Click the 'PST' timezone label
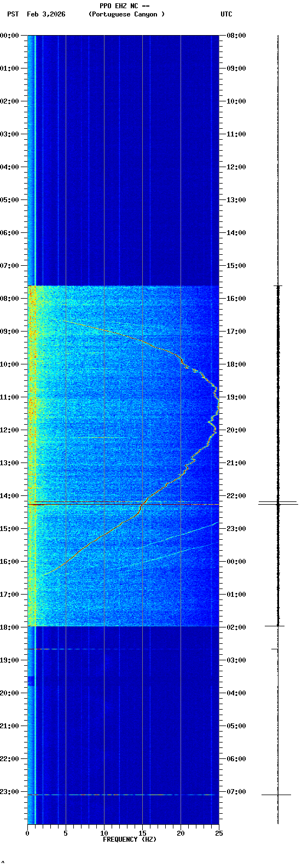 click(x=13, y=14)
